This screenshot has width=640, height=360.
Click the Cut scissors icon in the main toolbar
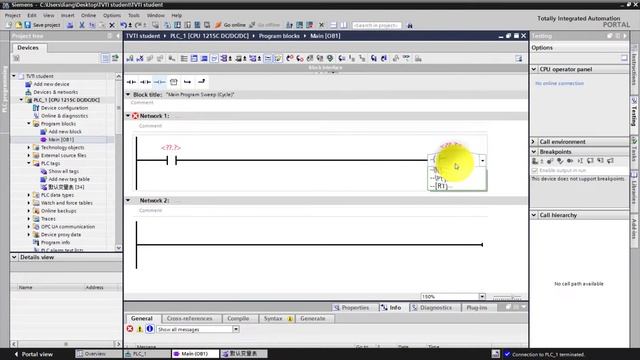tap(82, 25)
